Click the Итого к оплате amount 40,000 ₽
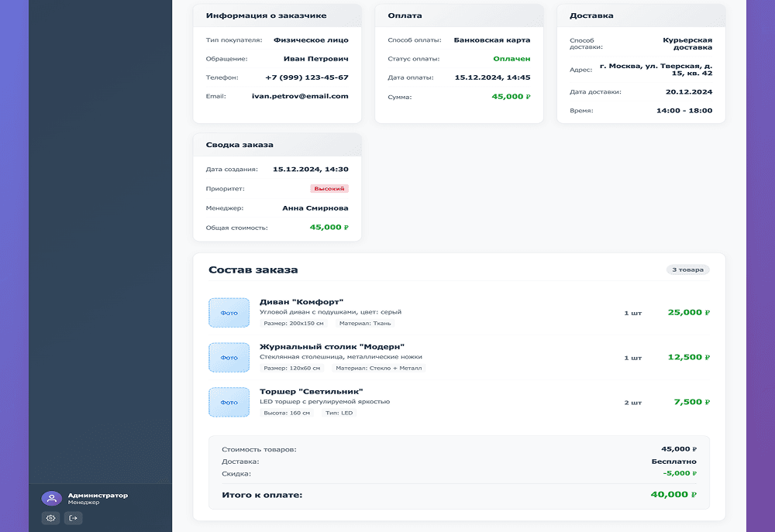This screenshot has height=532, width=775. pos(673,494)
